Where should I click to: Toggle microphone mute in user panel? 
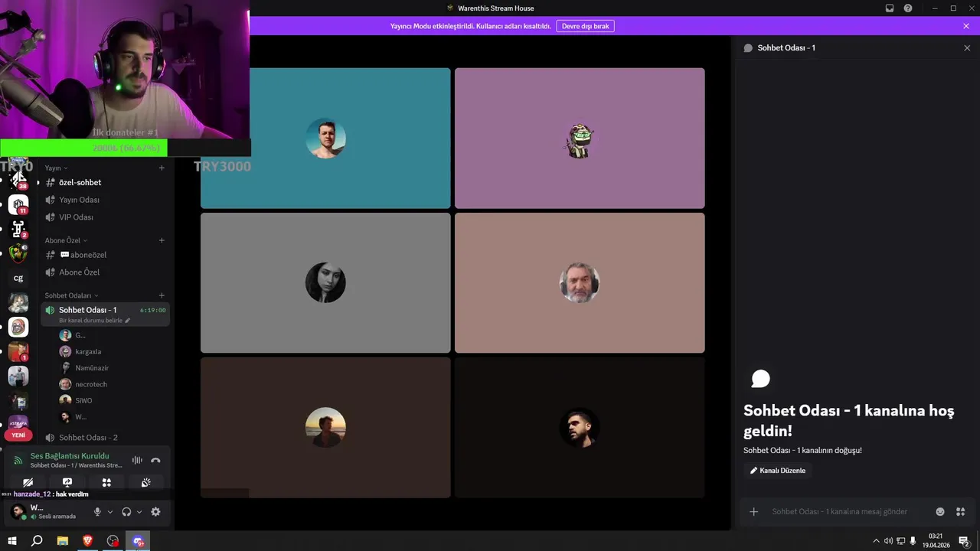(97, 512)
